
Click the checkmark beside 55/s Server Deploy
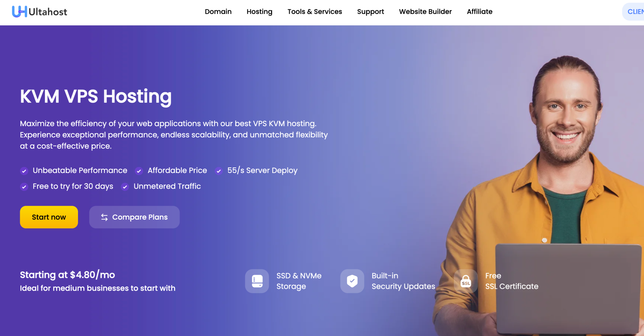point(219,171)
